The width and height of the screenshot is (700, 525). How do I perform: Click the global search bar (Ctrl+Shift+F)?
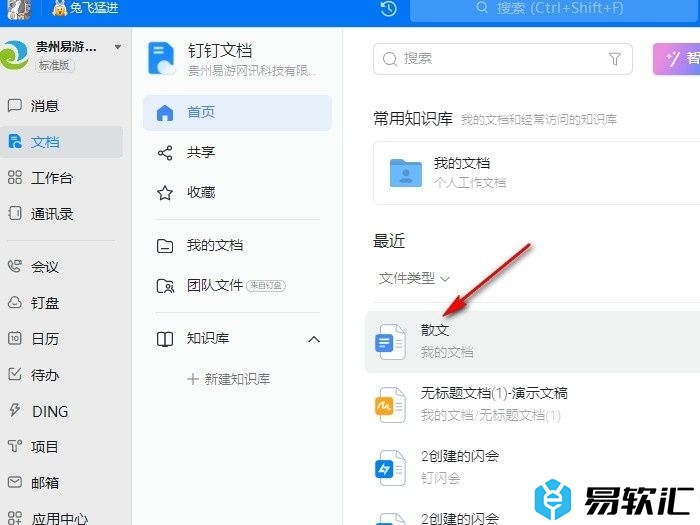tap(555, 8)
